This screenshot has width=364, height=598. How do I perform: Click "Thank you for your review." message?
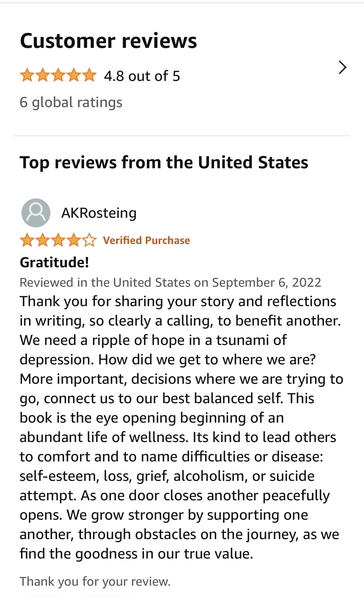pyautogui.click(x=95, y=581)
